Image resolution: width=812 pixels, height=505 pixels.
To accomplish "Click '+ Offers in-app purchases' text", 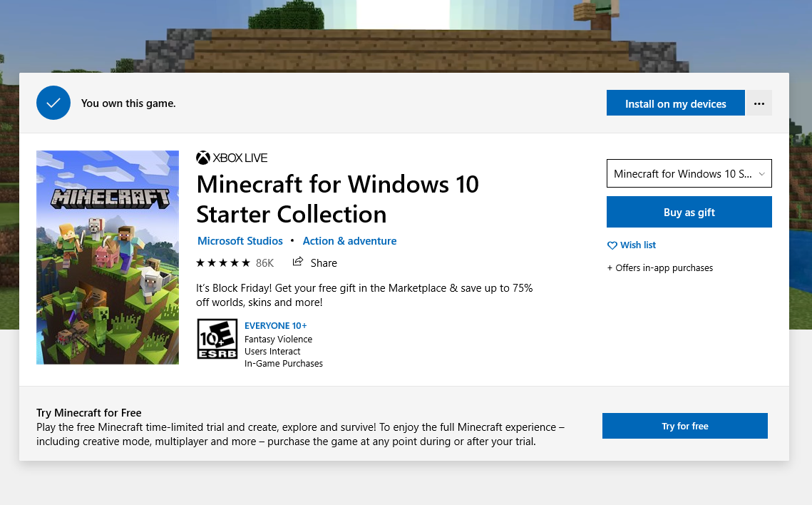I will pos(660,267).
